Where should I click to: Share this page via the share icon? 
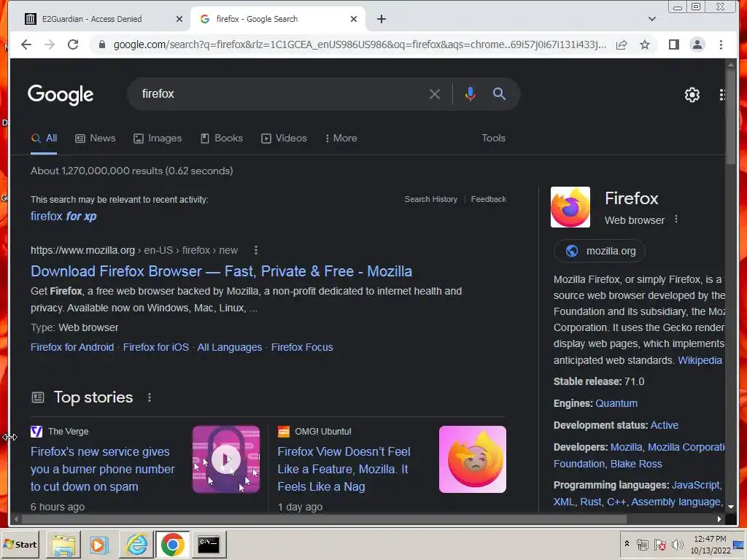coord(622,44)
